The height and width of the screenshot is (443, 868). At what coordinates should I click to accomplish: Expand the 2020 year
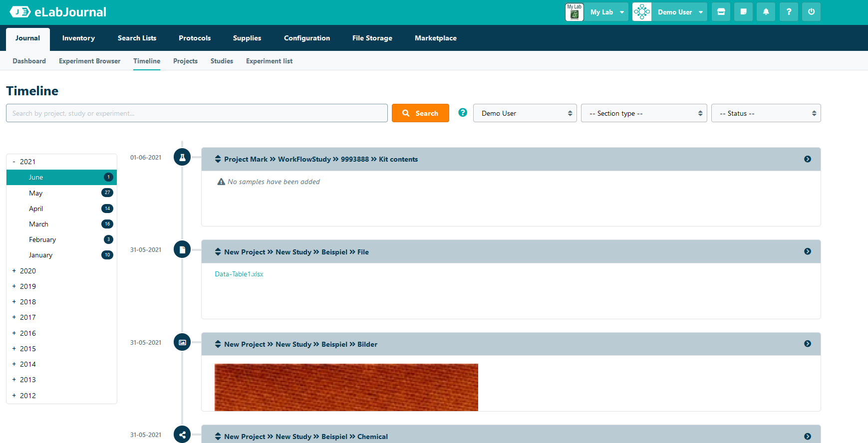click(x=14, y=271)
